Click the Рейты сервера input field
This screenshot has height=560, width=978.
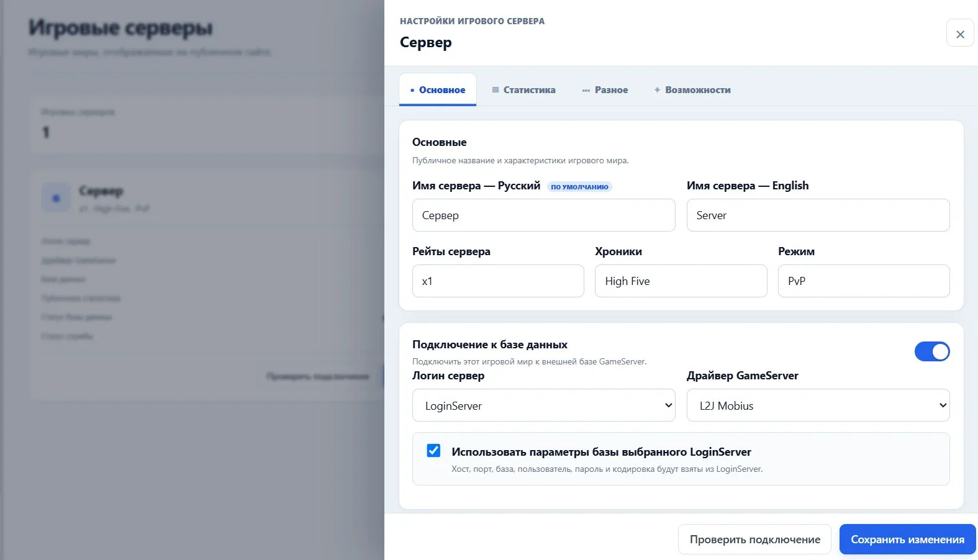[498, 281]
